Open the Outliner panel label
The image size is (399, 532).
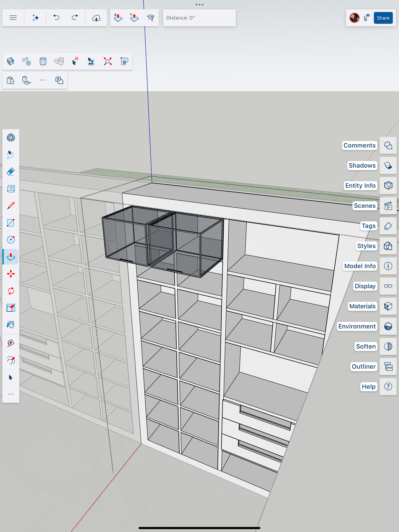[x=363, y=367]
